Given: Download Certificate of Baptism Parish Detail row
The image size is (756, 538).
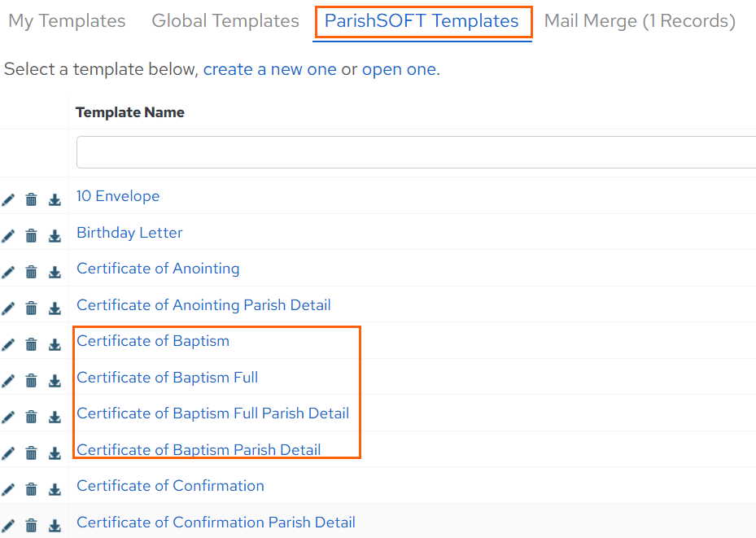Looking at the screenshot, I should tap(55, 453).
